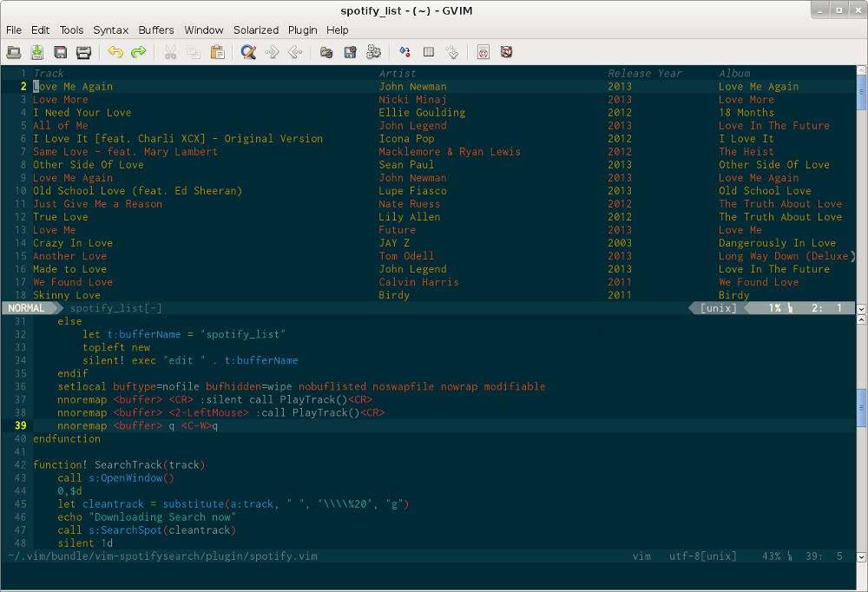The width and height of the screenshot is (868, 592).
Task: Click the upper pane scrollbar up arrow
Action: (861, 70)
